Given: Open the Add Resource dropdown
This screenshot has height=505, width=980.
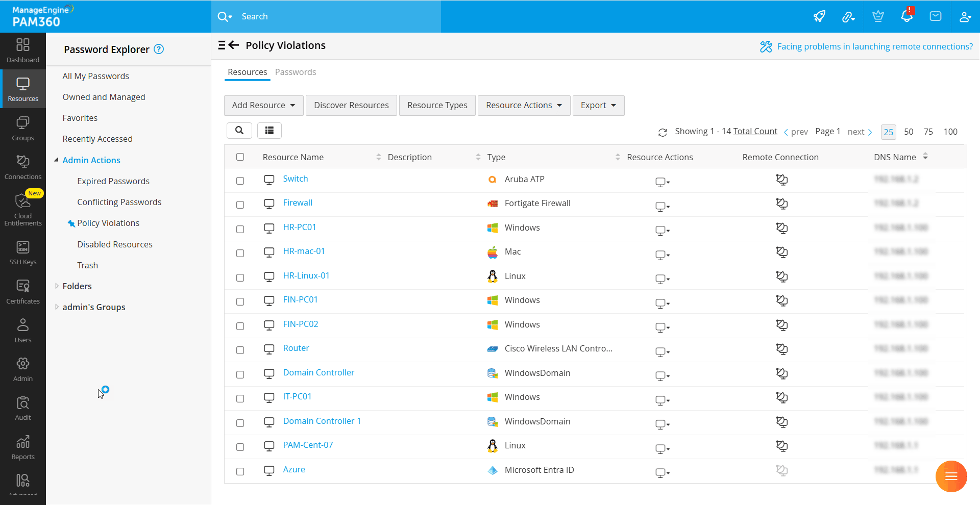Looking at the screenshot, I should tap(263, 106).
